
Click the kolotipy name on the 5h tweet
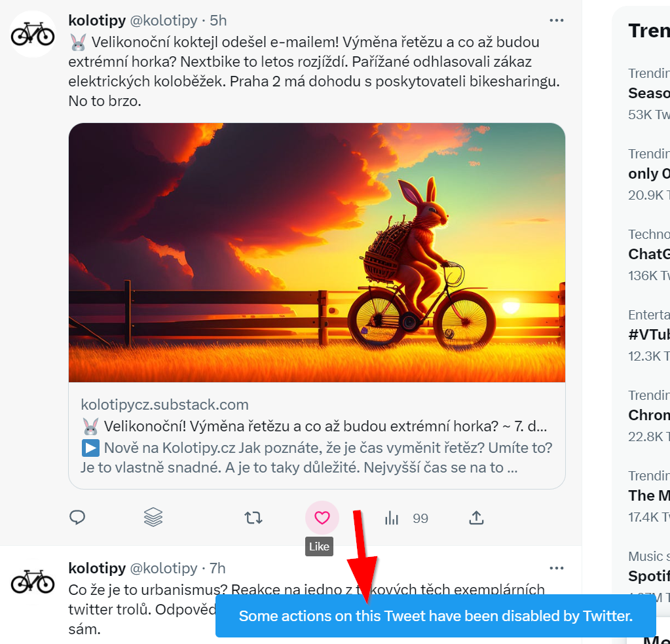tap(97, 21)
